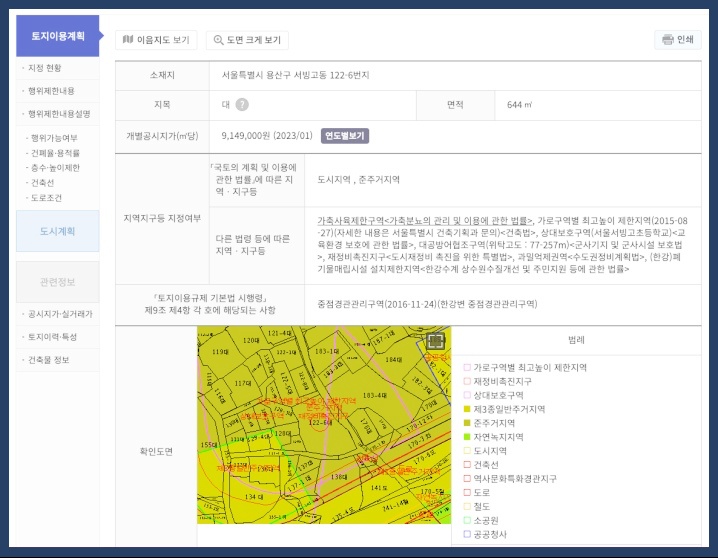Open 도면 크게 보기
Image resolution: width=718 pixels, height=558 pixels.
coord(247,40)
